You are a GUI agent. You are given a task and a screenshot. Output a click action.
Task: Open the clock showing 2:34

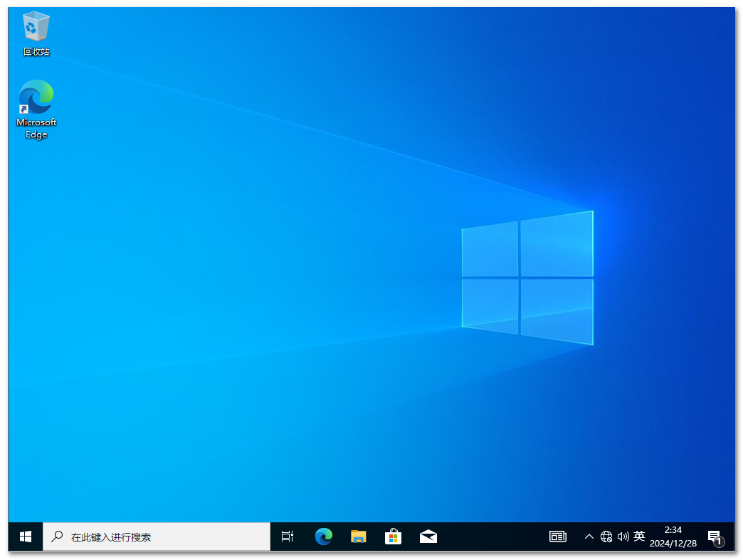pos(673,537)
